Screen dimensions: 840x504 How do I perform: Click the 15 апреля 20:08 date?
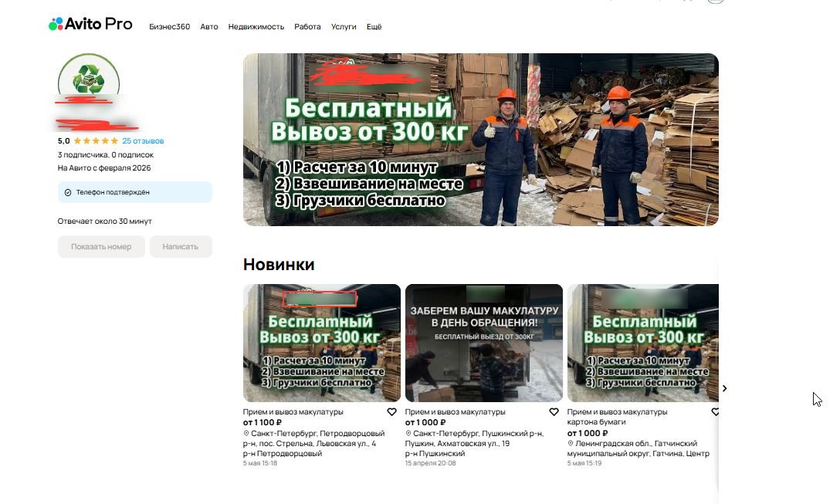pos(431,463)
